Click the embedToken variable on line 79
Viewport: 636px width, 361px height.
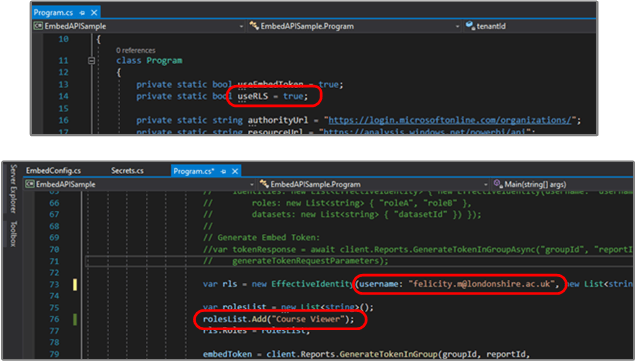[227, 355]
